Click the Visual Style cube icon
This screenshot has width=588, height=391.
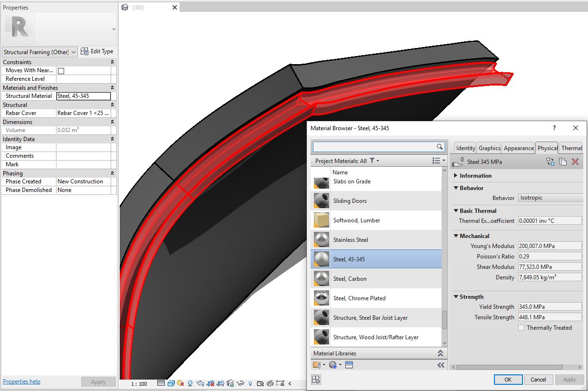[171, 383]
